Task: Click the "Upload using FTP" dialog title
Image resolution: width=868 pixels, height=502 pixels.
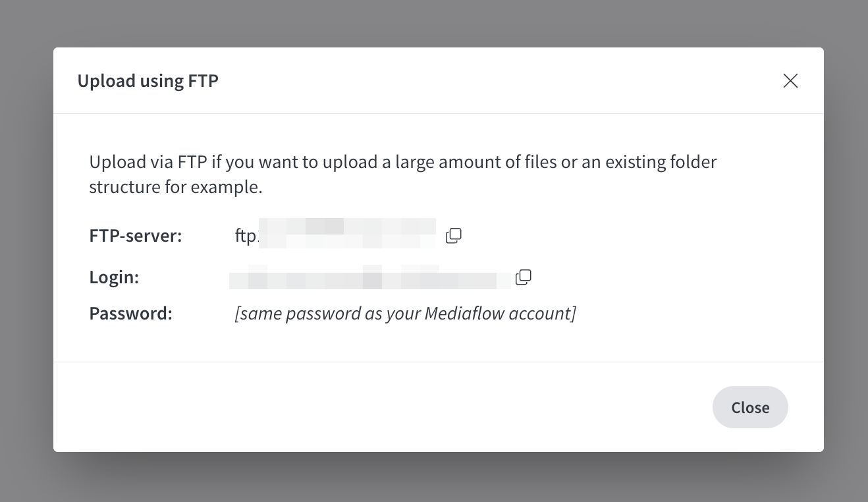Action: 148,80
